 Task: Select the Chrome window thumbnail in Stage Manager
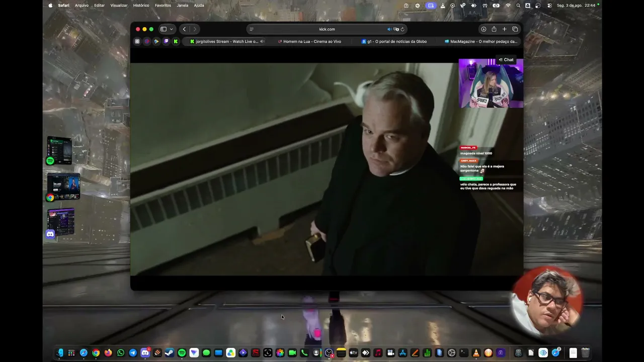tap(63, 187)
